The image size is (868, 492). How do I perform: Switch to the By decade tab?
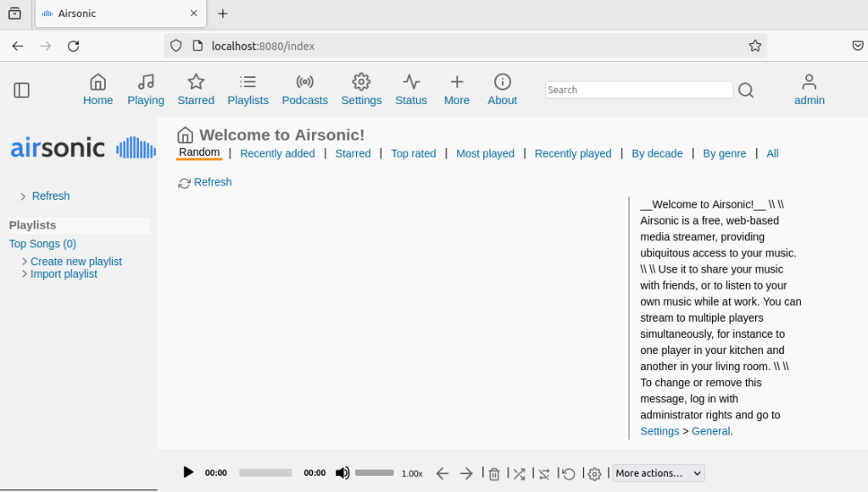pos(657,153)
